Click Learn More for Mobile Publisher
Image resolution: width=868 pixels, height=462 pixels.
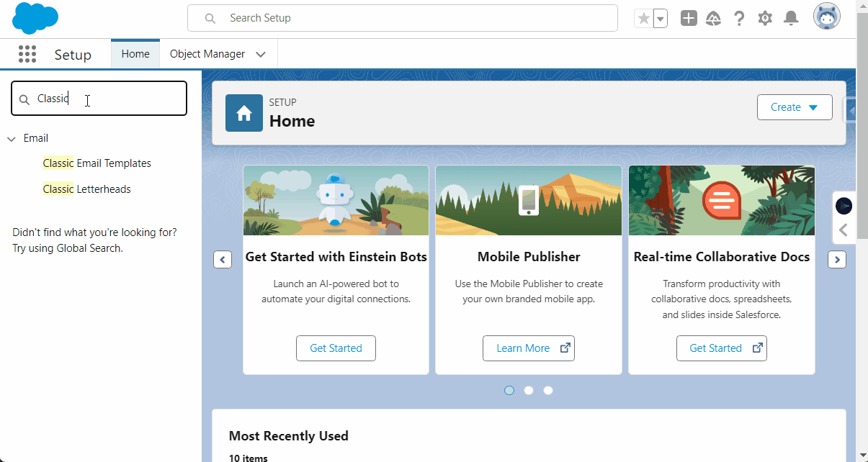tap(528, 348)
